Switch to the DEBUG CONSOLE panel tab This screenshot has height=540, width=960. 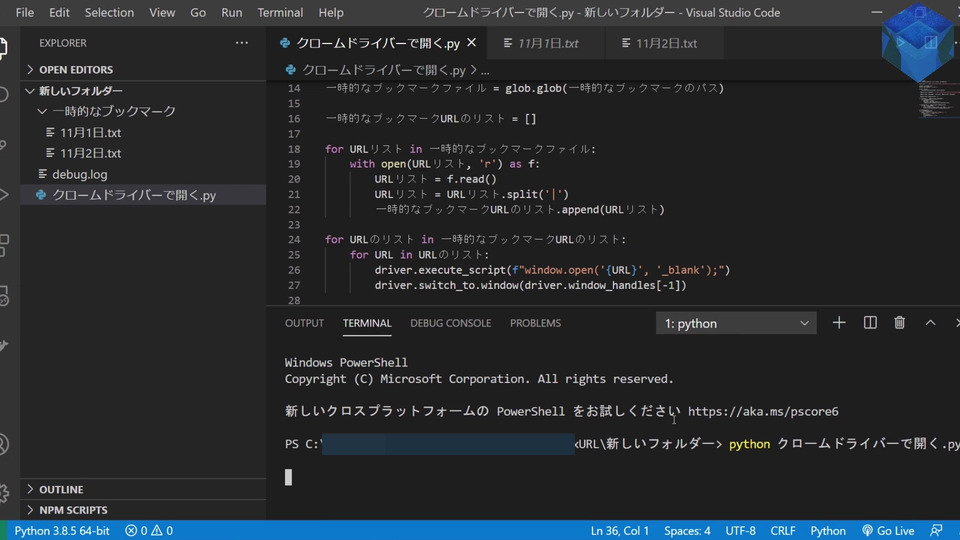pyautogui.click(x=450, y=323)
